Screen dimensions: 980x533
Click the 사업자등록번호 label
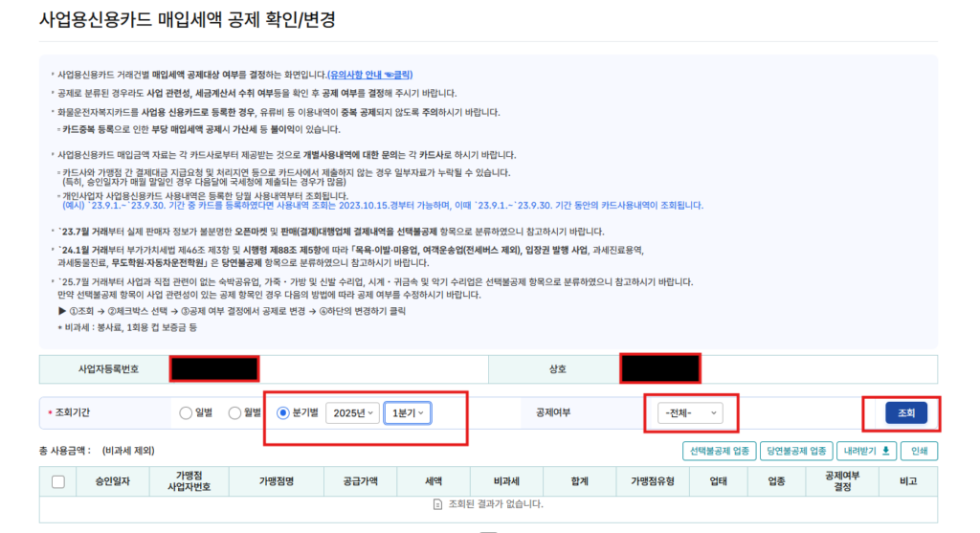click(108, 369)
